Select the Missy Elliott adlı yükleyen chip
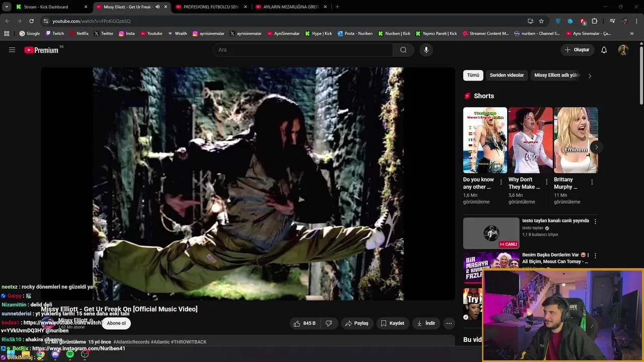The width and height of the screenshot is (644, 362). coord(556,75)
